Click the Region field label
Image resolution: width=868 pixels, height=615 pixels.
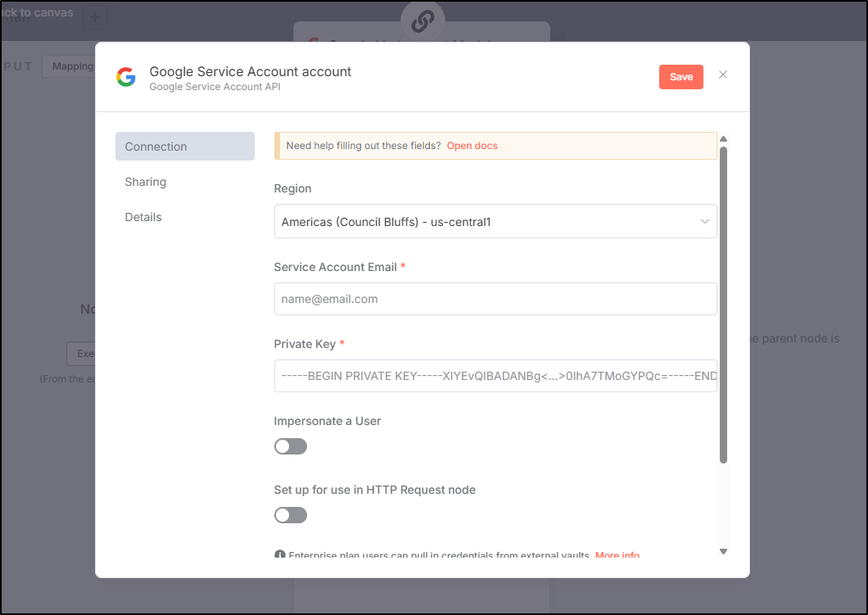tap(292, 188)
